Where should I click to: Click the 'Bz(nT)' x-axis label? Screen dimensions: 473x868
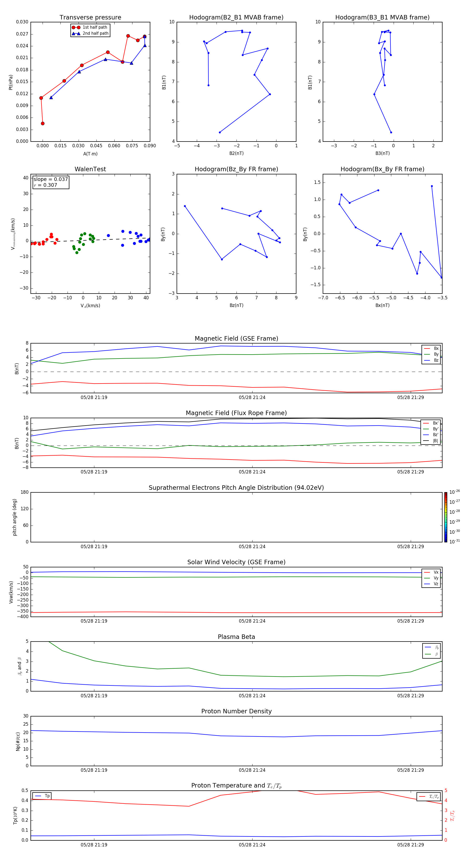tap(236, 305)
